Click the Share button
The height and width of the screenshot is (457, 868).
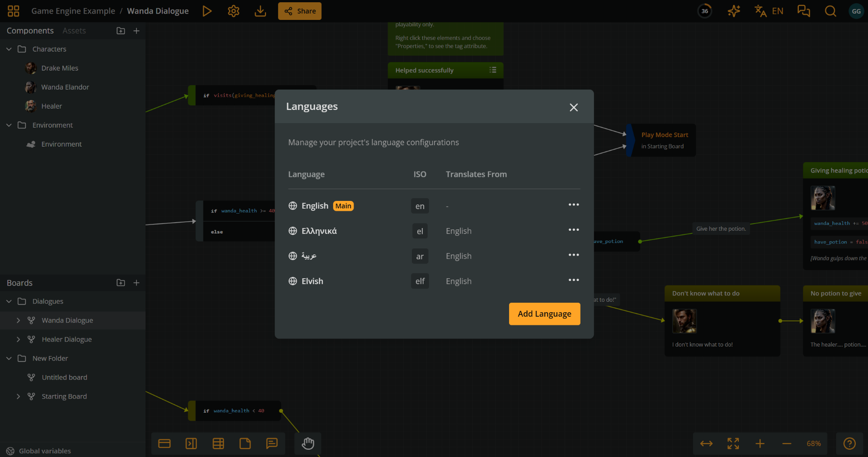pos(299,11)
